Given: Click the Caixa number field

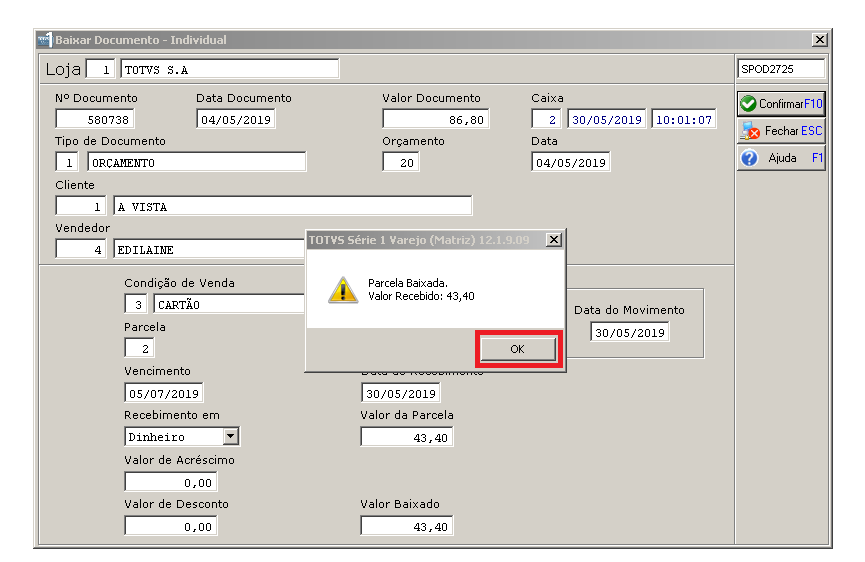Looking at the screenshot, I should coord(546,119).
